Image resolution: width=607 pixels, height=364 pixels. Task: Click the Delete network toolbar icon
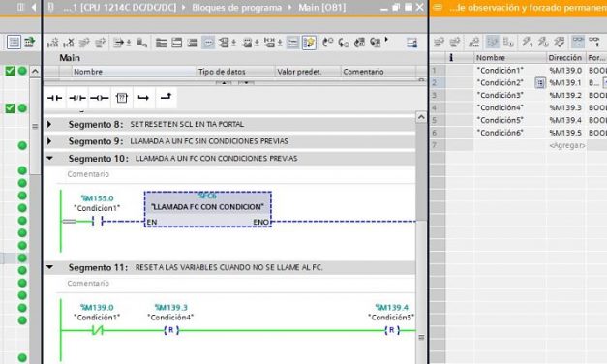(x=69, y=43)
